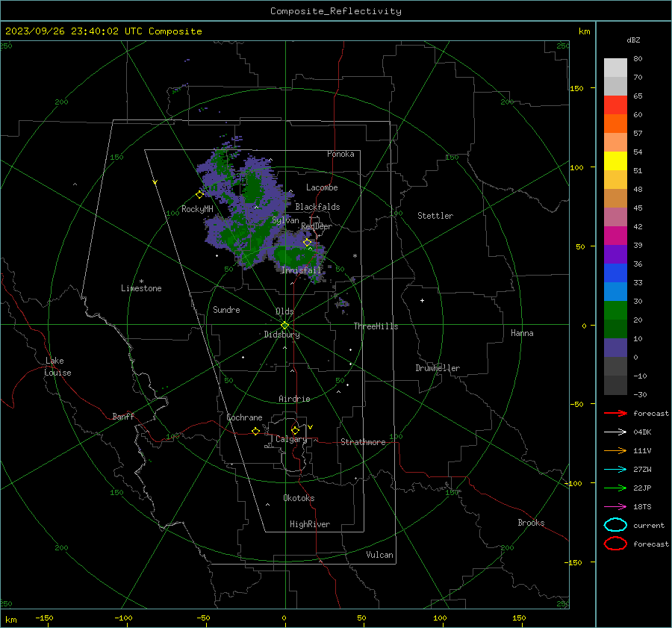Pick the royal blue 33-36 dBZ swatch

coord(615,273)
